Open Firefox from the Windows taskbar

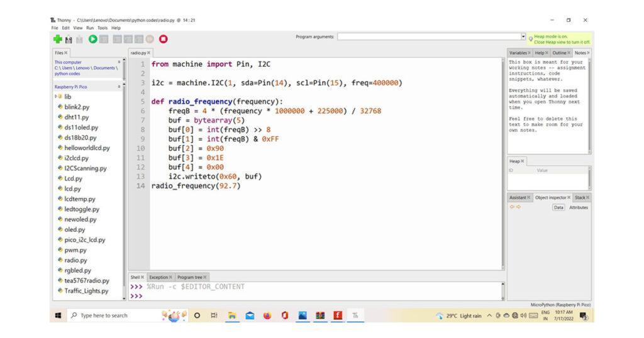click(x=267, y=315)
